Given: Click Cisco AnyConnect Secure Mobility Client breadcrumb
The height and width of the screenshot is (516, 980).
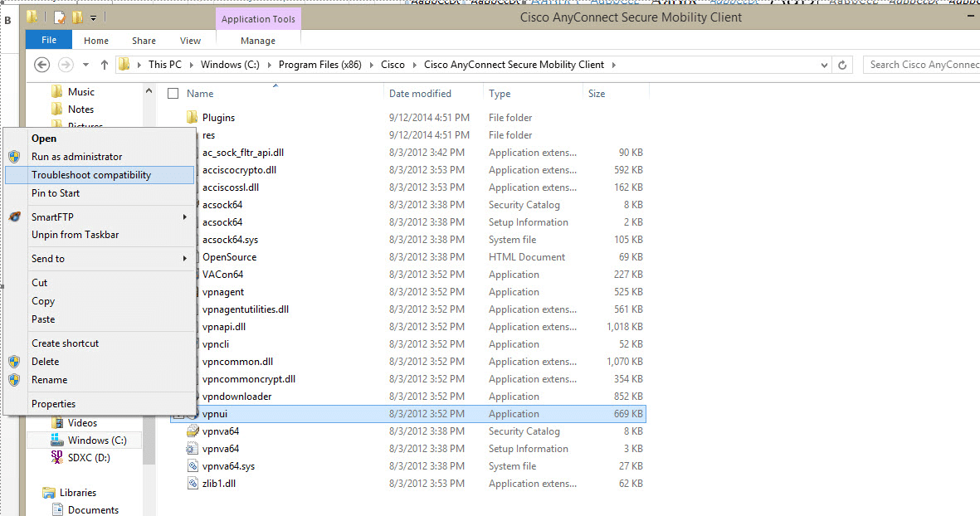Looking at the screenshot, I should [x=514, y=65].
